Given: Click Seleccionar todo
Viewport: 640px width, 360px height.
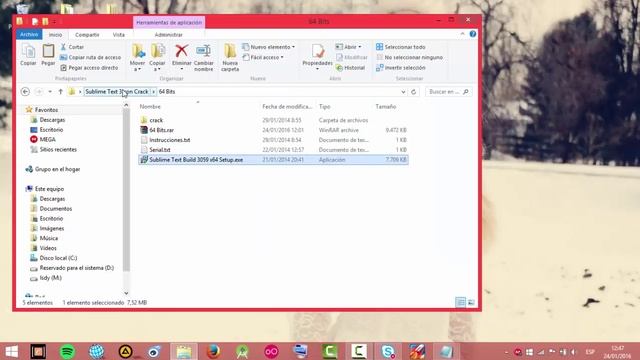Looking at the screenshot, I should pos(400,47).
